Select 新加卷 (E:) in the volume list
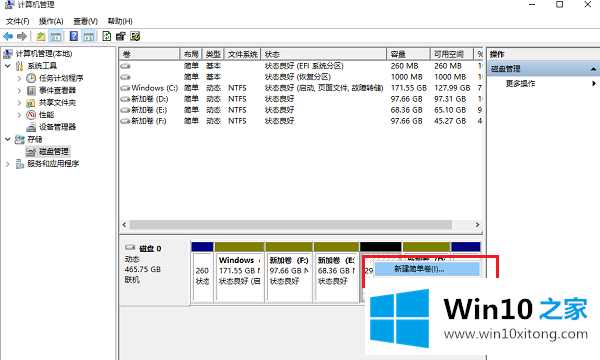Screen dimensions: 600x360 301,110
